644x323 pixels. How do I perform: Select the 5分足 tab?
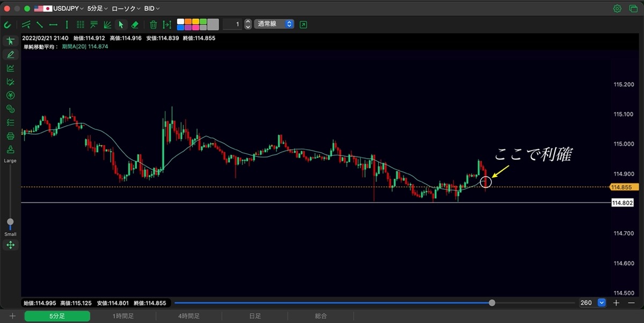pyautogui.click(x=57, y=317)
